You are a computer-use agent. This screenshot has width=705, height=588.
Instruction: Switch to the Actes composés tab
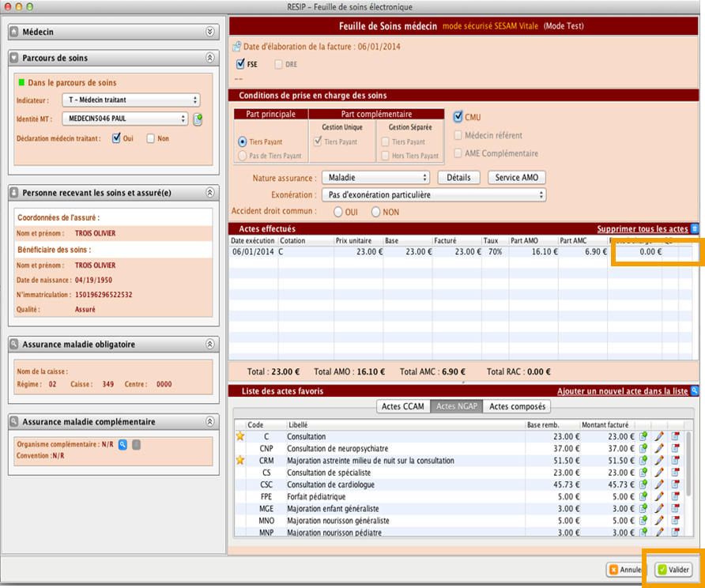518,406
